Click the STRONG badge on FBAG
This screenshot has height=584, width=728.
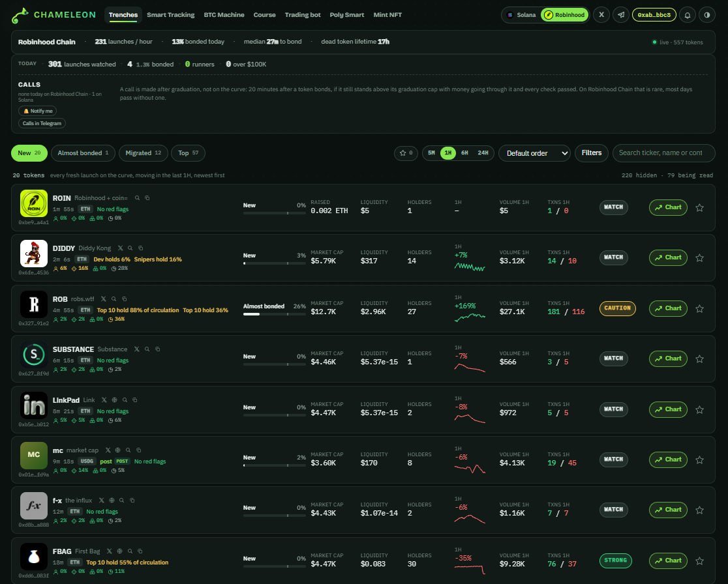click(x=616, y=561)
